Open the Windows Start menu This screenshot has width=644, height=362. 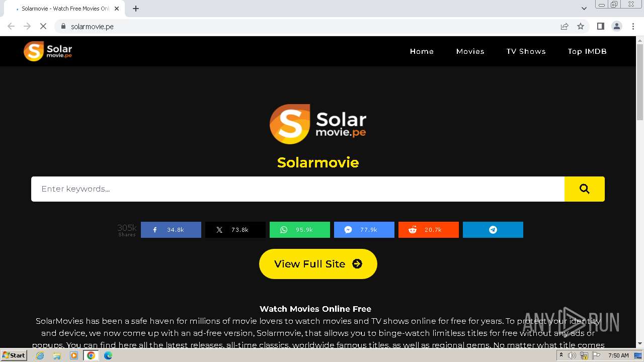[x=14, y=355]
